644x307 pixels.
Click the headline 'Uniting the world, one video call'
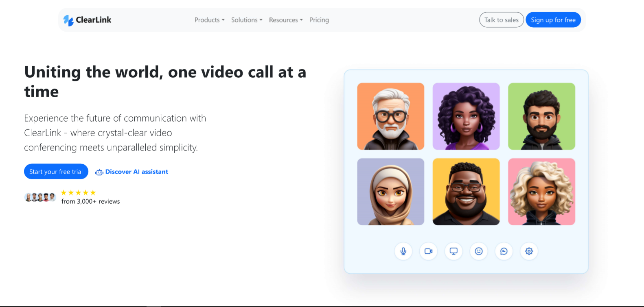(x=165, y=82)
